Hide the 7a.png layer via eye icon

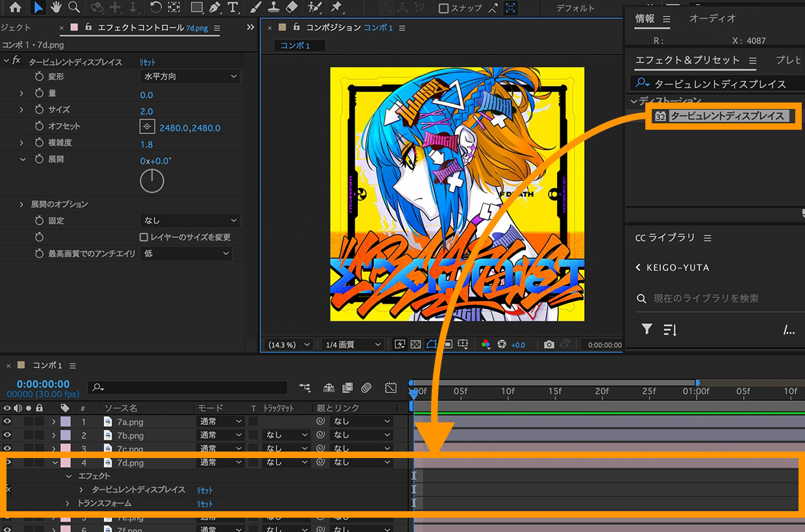[x=8, y=422]
